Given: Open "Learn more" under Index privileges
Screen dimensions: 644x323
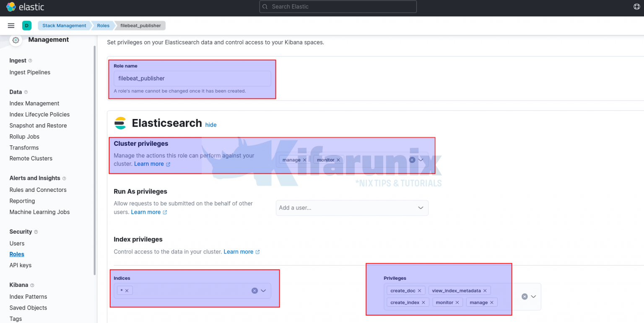Looking at the screenshot, I should point(238,252).
